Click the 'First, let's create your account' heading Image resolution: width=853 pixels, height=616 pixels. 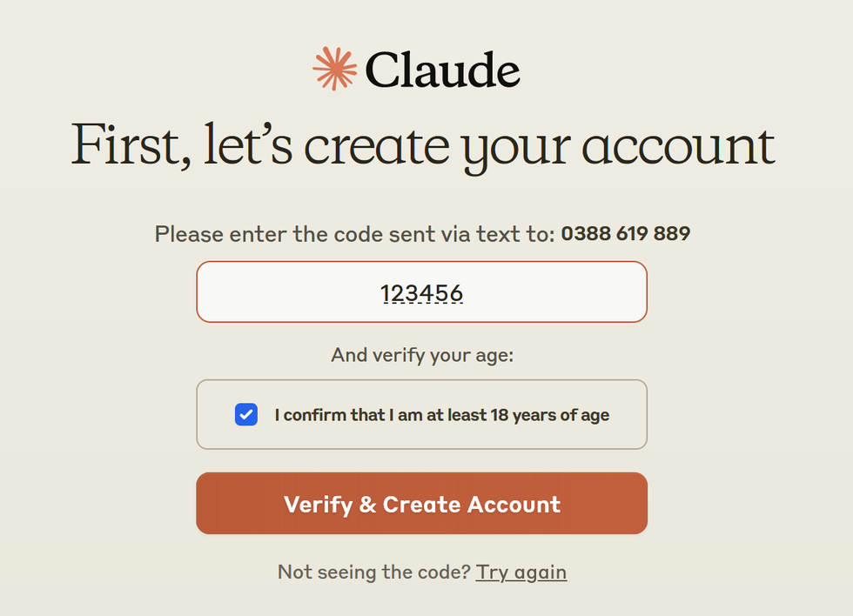tap(422, 145)
